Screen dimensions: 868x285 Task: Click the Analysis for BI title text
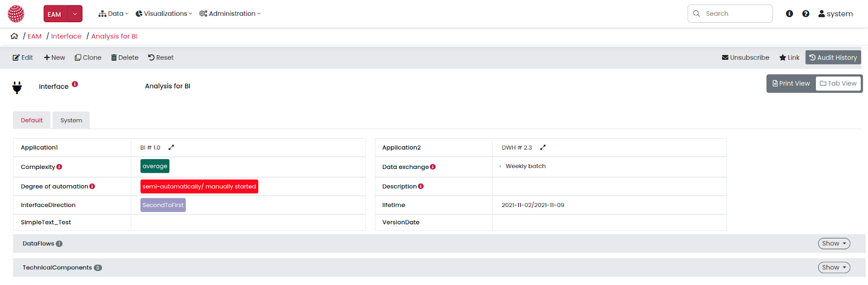click(x=168, y=86)
